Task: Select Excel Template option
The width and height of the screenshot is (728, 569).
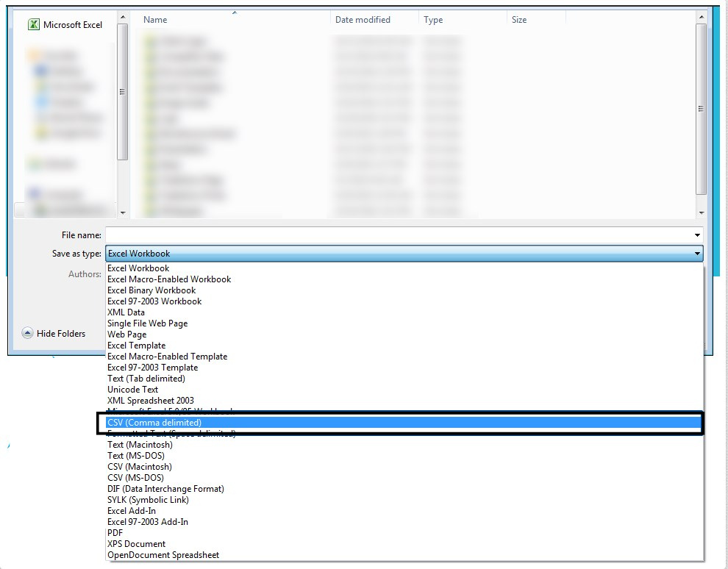Action: [404, 346]
